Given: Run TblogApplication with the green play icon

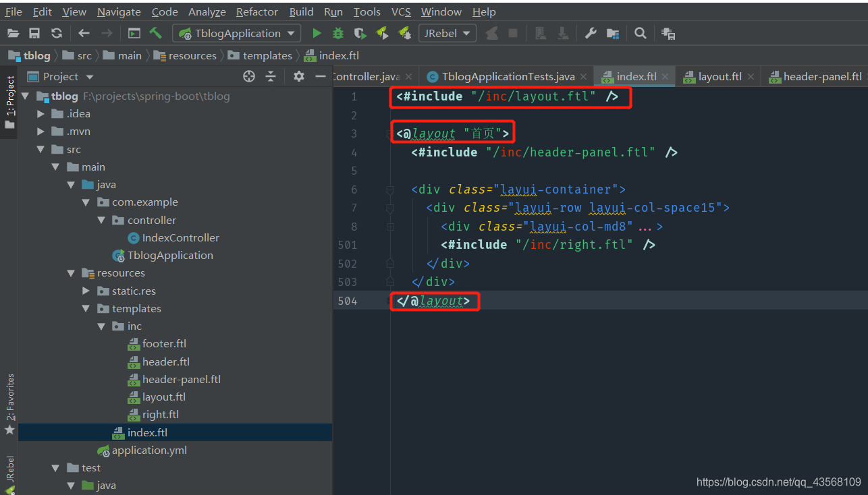Looking at the screenshot, I should coord(317,33).
